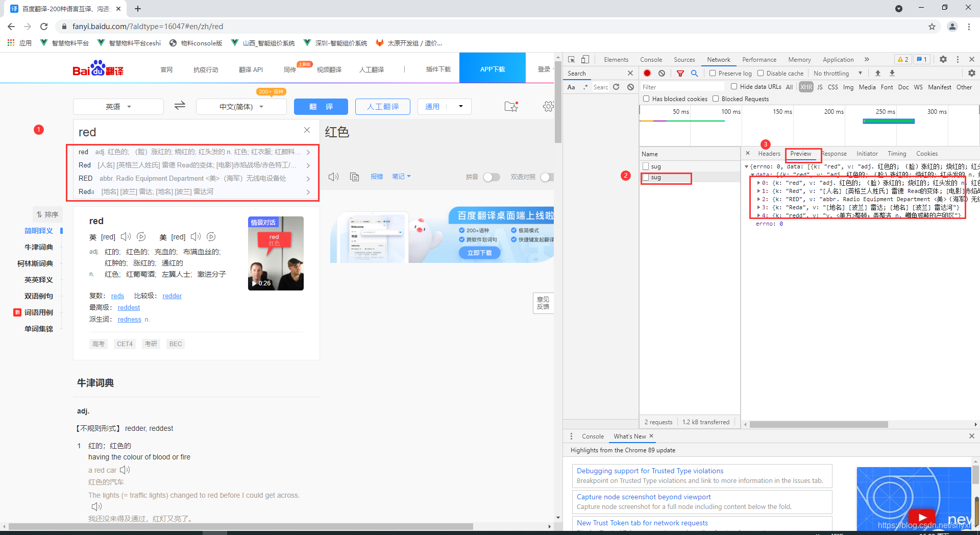Expand response item 0 in preview
This screenshot has width=980, height=535.
tap(759, 183)
